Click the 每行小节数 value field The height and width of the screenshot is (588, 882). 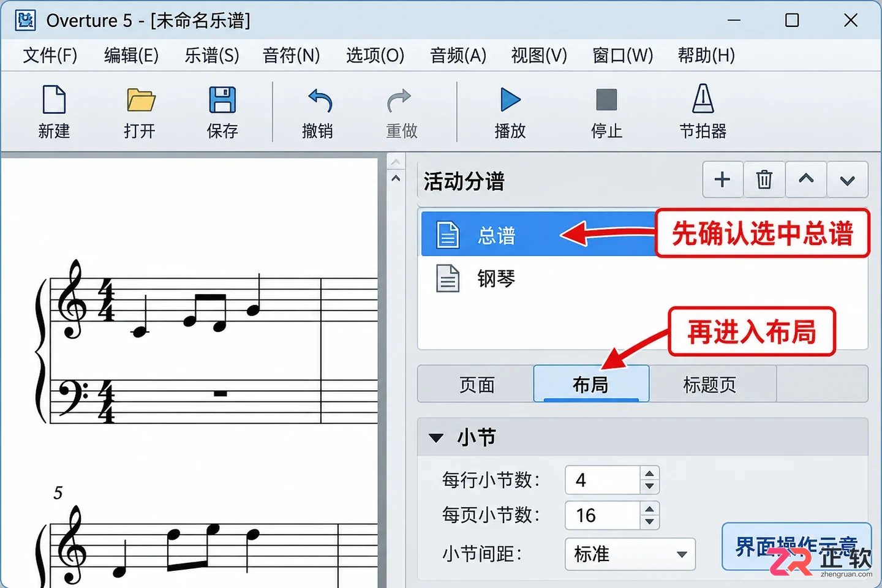tap(603, 480)
